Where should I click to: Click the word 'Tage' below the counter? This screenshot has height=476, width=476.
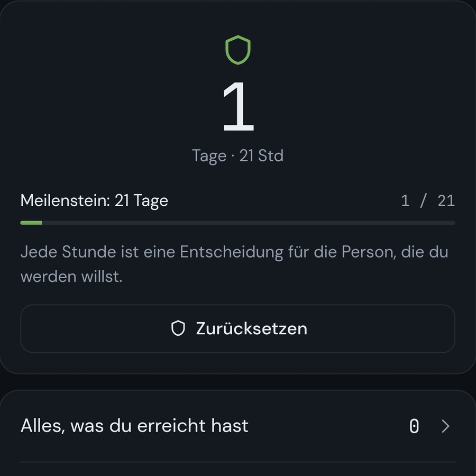click(x=209, y=157)
